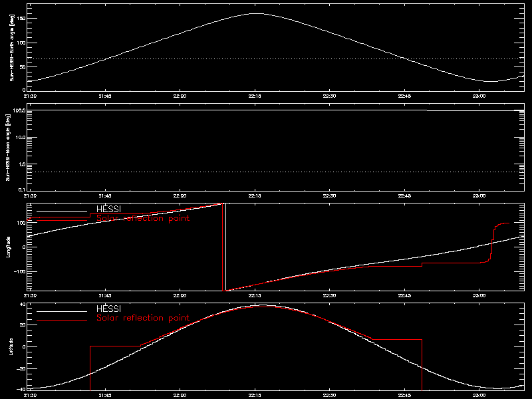532x399 pixels.
Task: Click the 20 tick label on Latitude plot
Action: pos(23,325)
